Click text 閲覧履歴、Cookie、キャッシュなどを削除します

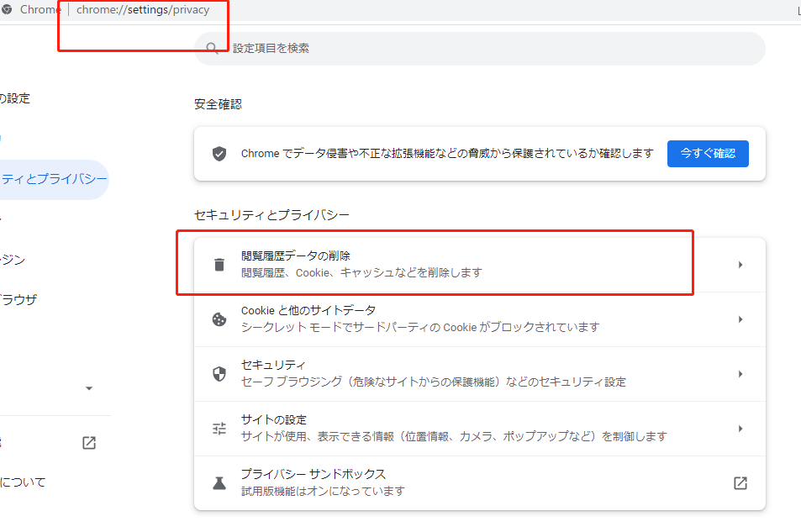click(361, 273)
